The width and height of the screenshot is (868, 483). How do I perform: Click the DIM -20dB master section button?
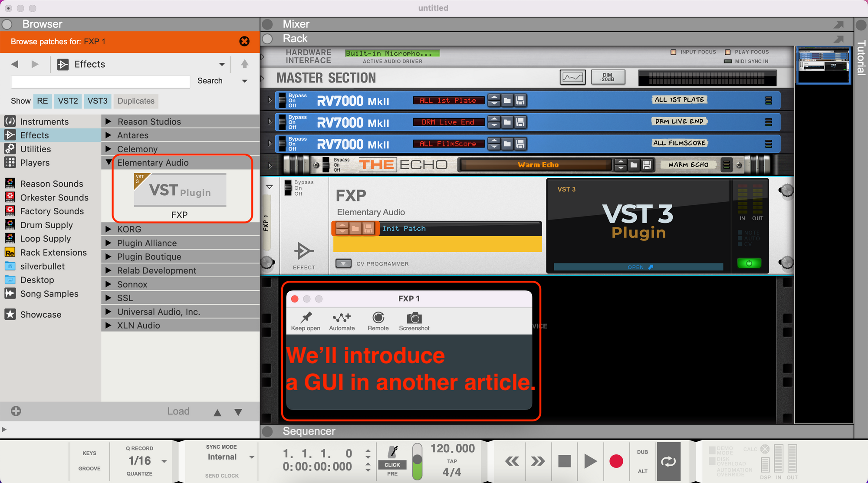click(x=608, y=77)
